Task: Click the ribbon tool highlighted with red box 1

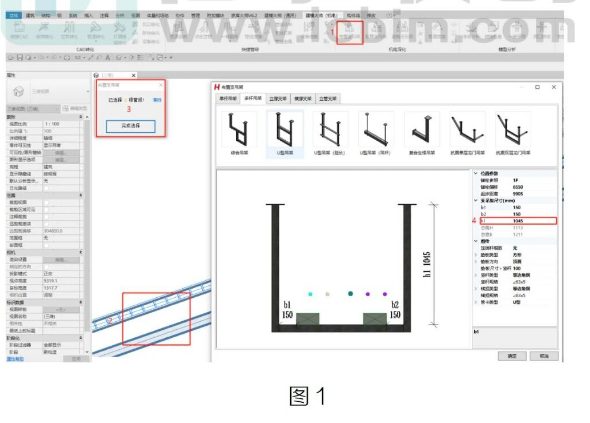Action: [350, 32]
